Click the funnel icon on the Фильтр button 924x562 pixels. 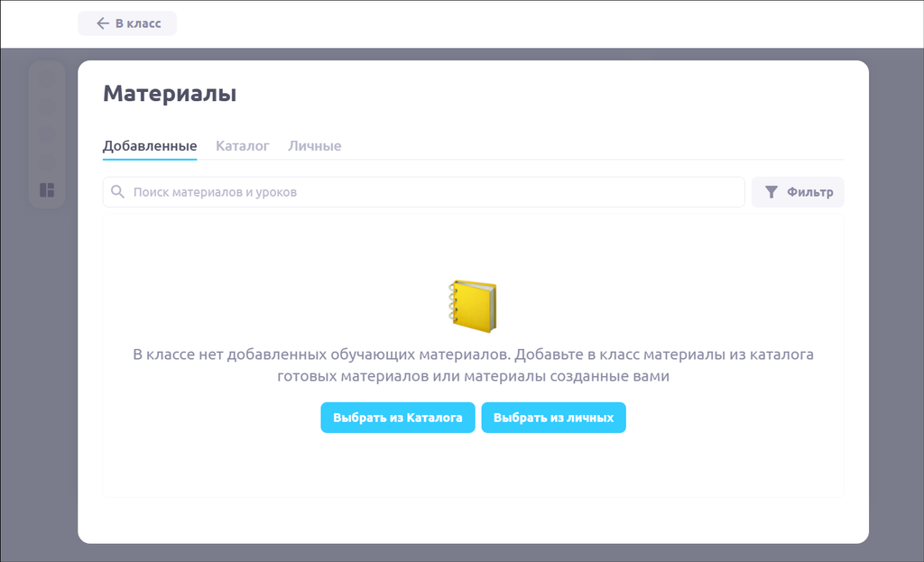pos(771,192)
